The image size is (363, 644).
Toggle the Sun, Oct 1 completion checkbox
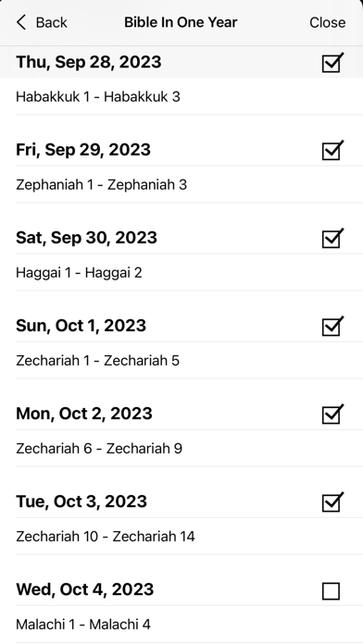332,327
